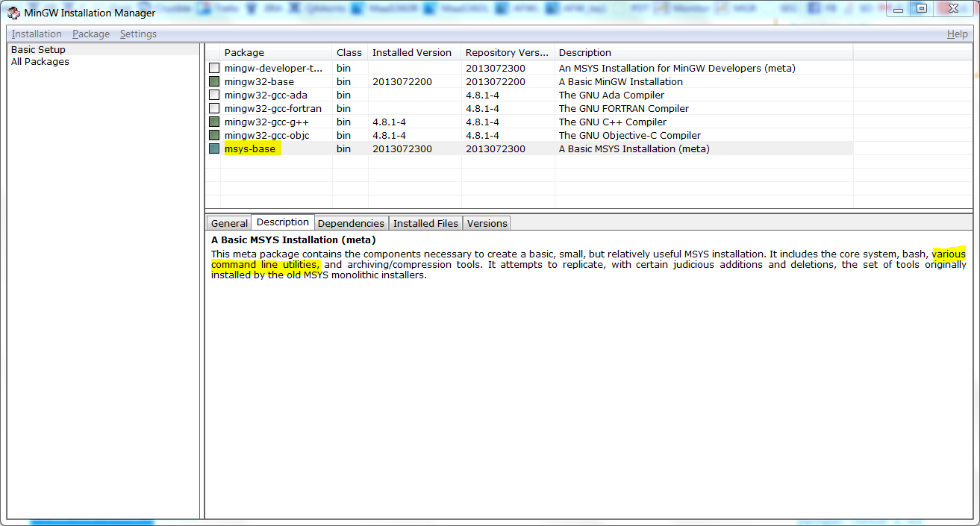Select Basic Setup in the left pane
Image resolution: width=980 pixels, height=526 pixels.
(x=38, y=50)
